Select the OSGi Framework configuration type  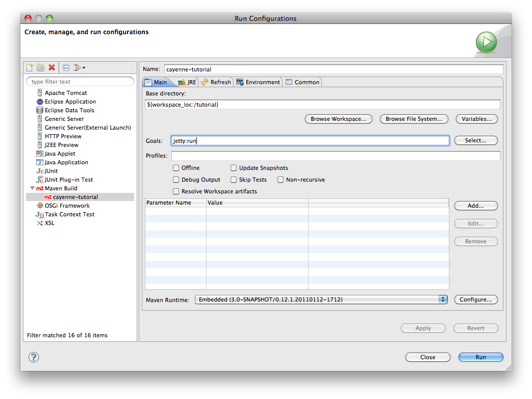[x=67, y=206]
